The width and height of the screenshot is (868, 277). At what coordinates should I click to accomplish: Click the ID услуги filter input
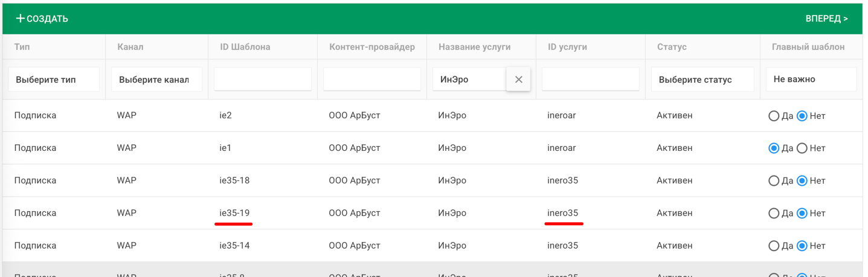point(590,80)
